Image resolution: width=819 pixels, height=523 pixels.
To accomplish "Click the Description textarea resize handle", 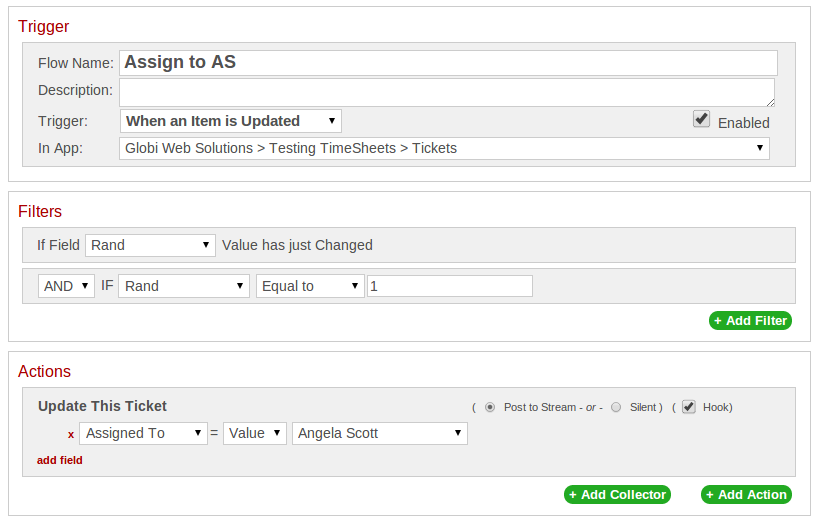I will 770,103.
